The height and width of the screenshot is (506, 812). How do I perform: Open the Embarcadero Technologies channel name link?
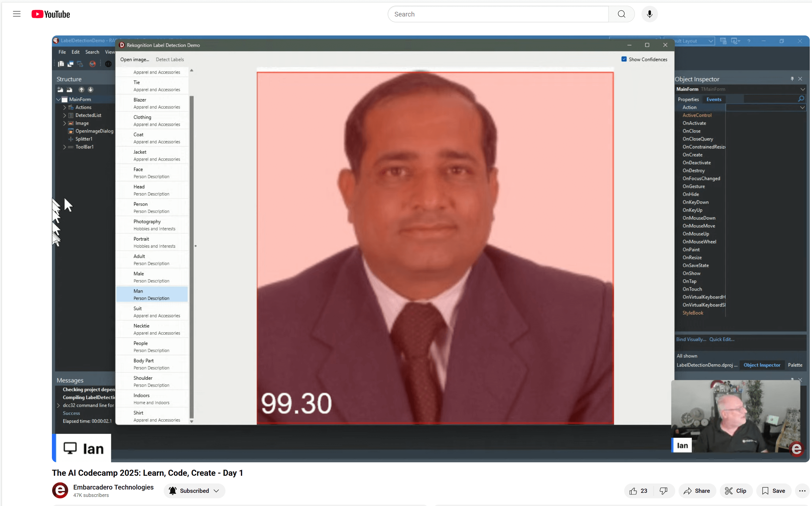coord(113,487)
